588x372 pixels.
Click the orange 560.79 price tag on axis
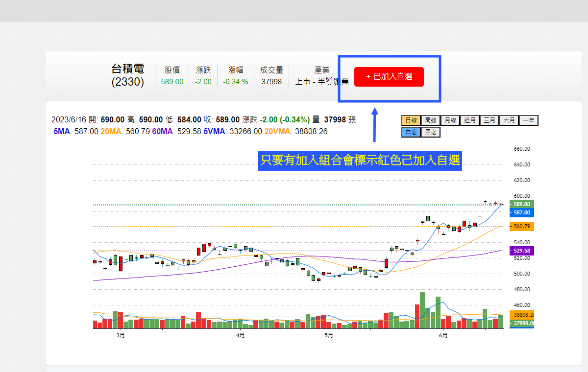click(522, 227)
